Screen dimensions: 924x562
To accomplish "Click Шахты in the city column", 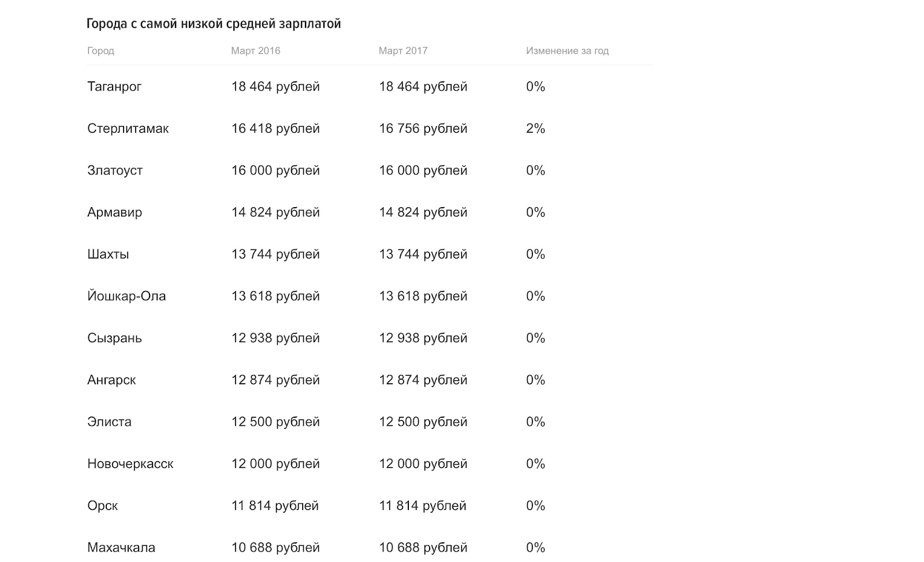I will [x=108, y=254].
